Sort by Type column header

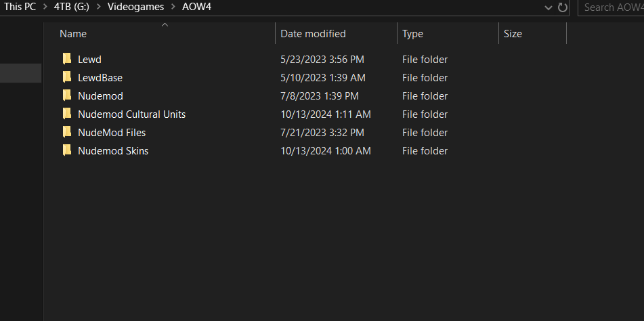point(448,34)
